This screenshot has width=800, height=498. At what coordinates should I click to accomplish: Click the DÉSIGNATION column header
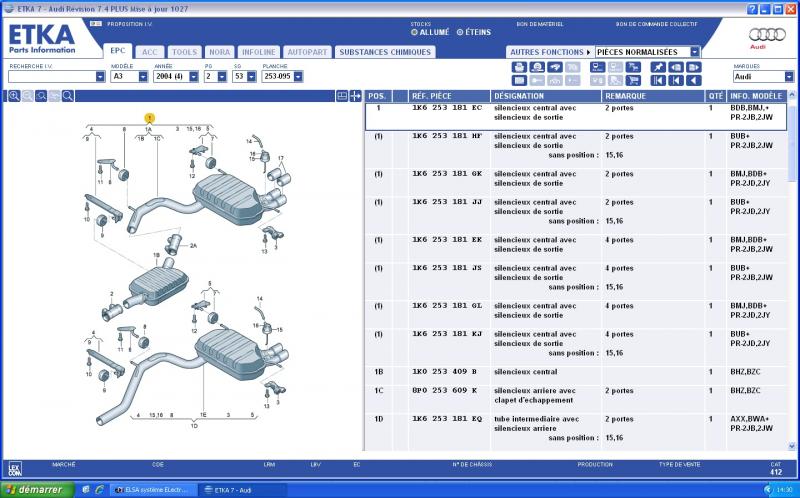point(546,96)
